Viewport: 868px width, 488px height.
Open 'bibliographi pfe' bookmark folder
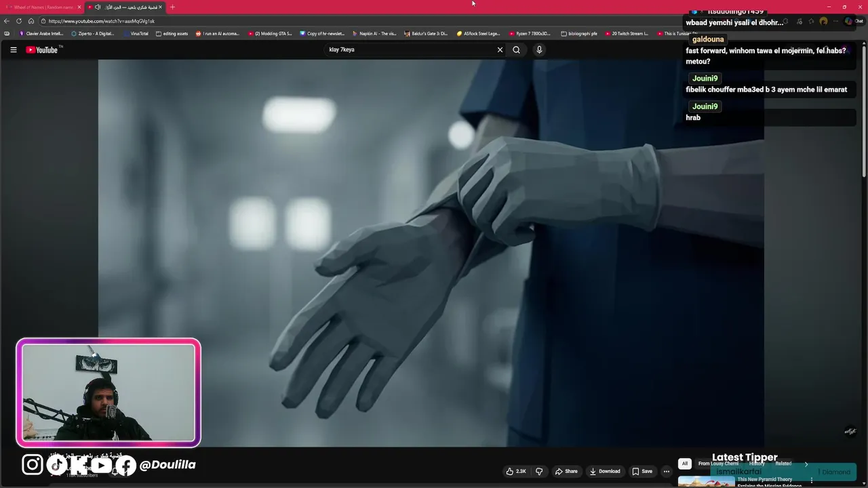(579, 33)
